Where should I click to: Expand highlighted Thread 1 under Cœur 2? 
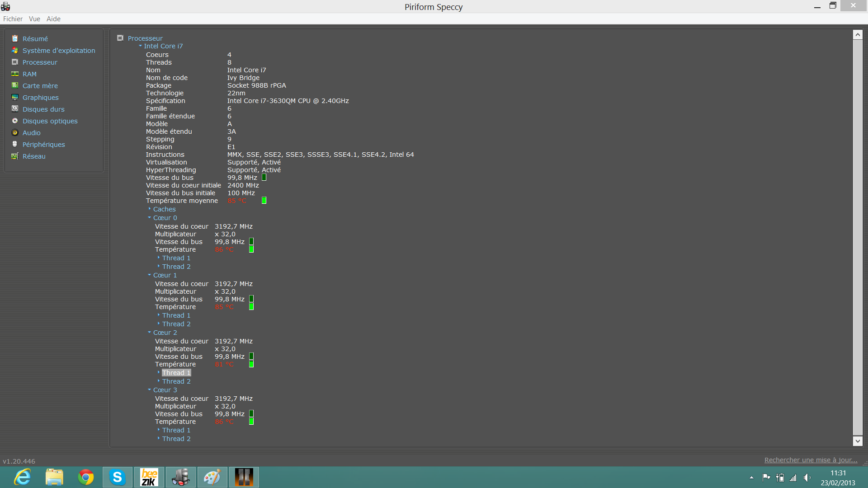[x=158, y=372]
